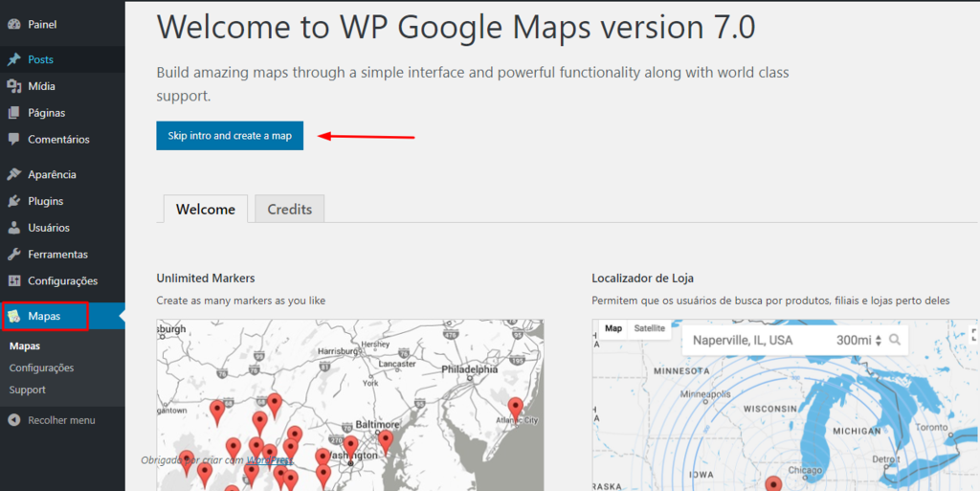Screen dimensions: 980x491
Task: Select the Map view in store locator
Action: (613, 328)
